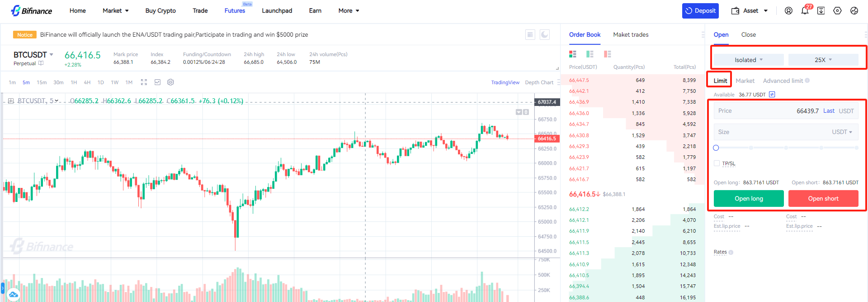Switch chart view to Depth Chart
868x302 pixels.
coord(539,82)
